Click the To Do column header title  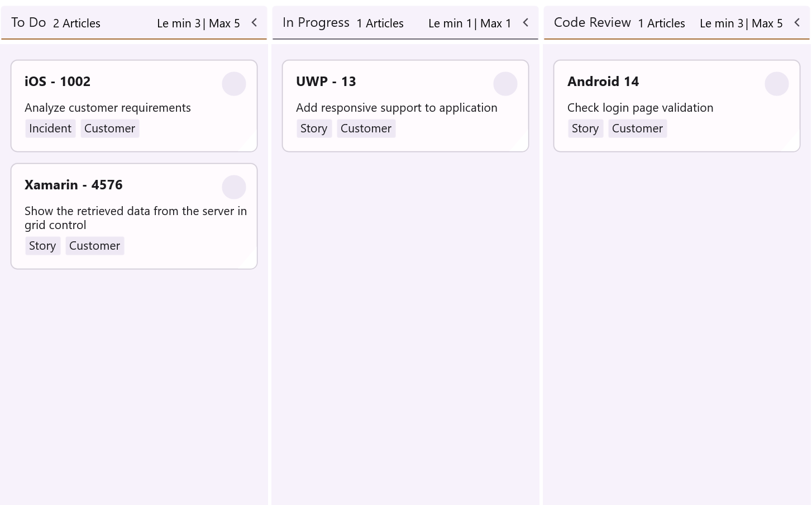pyautogui.click(x=28, y=23)
